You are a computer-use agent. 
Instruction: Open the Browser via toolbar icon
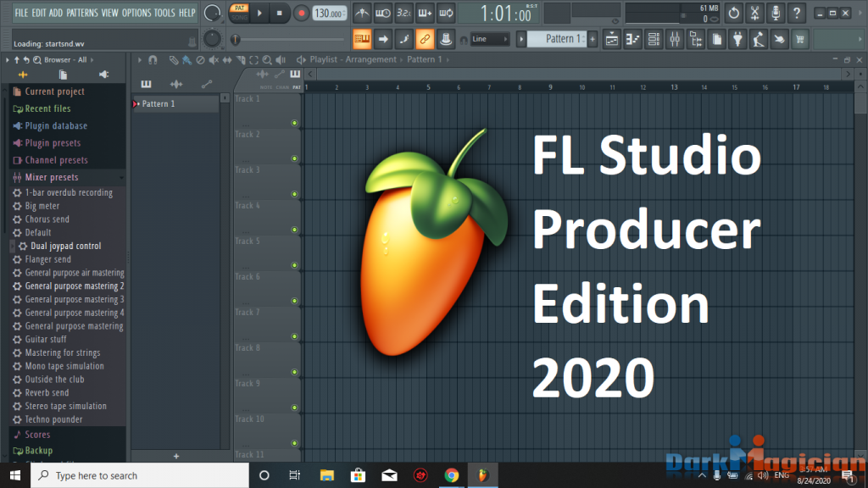click(696, 39)
